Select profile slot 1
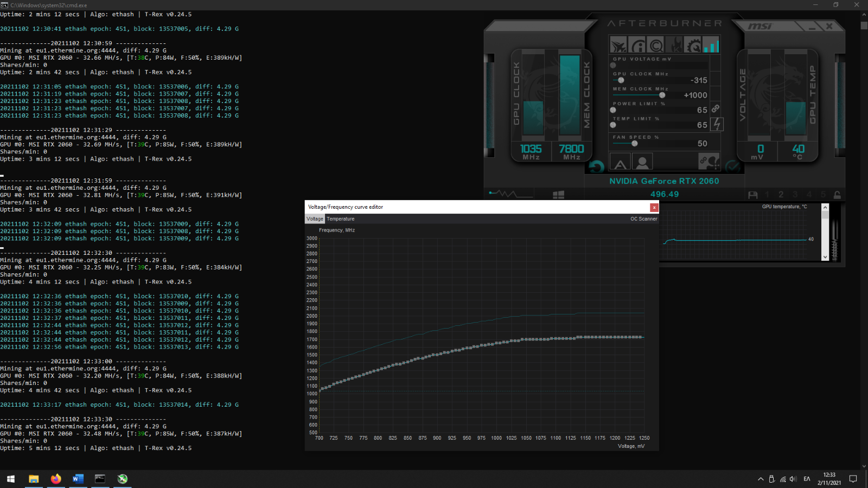The height and width of the screenshot is (488, 868). [767, 195]
